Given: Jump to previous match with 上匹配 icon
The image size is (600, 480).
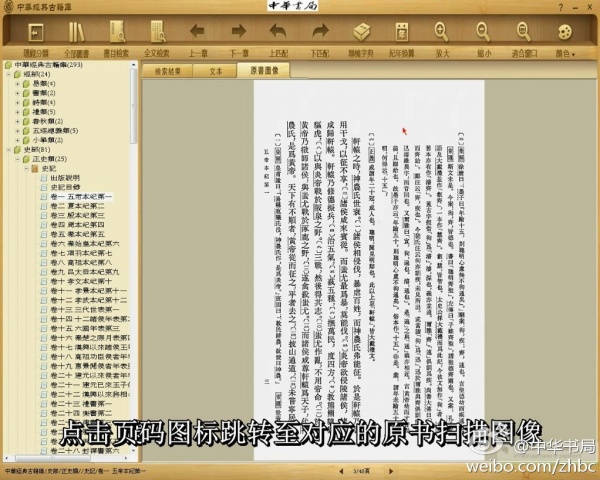Looking at the screenshot, I should (278, 31).
